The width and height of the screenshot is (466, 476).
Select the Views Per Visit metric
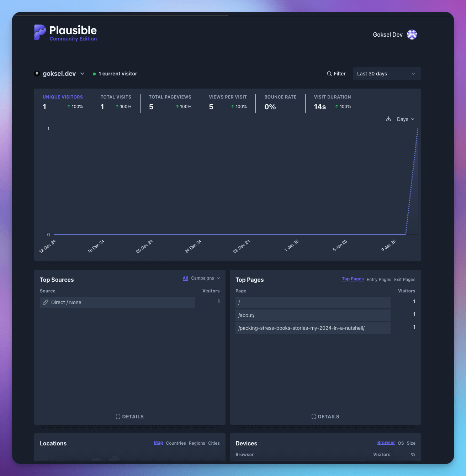click(x=228, y=102)
